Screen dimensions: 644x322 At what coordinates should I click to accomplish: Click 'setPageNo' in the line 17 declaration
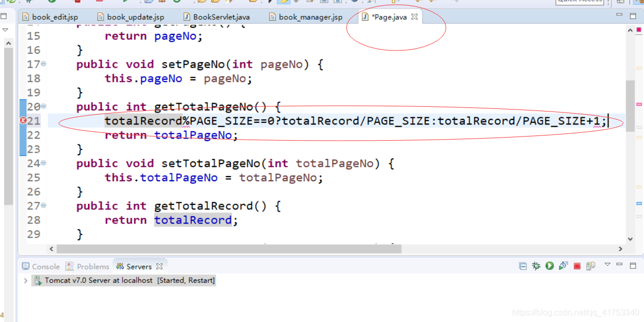(x=193, y=64)
